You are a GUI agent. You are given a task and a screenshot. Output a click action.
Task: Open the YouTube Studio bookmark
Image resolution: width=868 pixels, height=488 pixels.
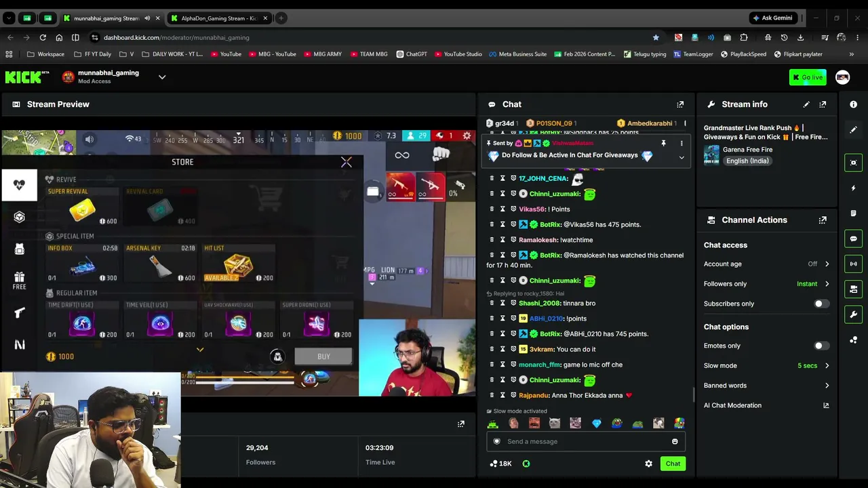[458, 54]
